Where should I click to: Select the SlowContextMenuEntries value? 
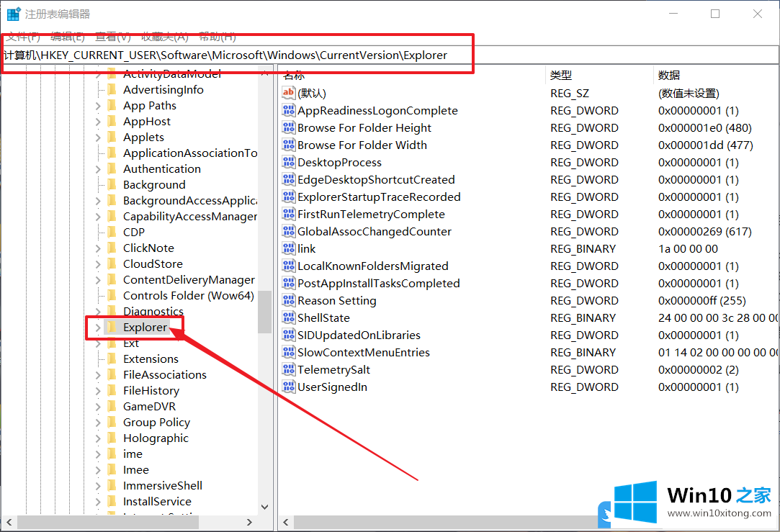coord(363,352)
